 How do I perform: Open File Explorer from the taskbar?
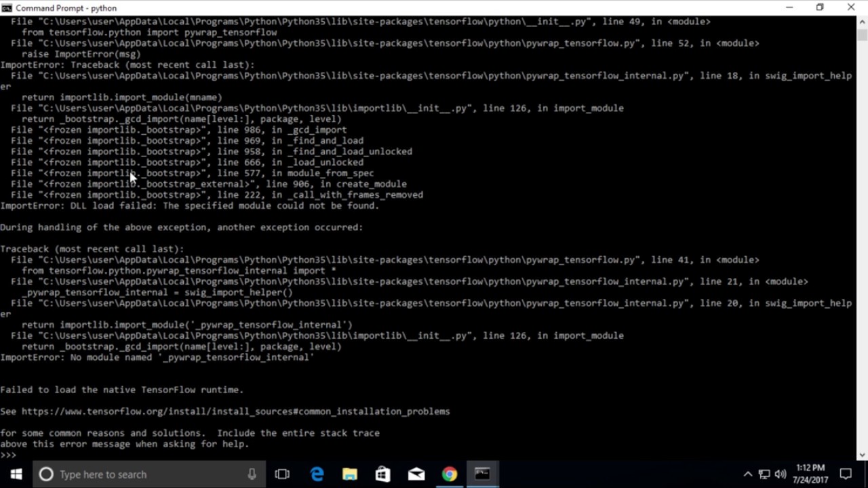(x=350, y=474)
